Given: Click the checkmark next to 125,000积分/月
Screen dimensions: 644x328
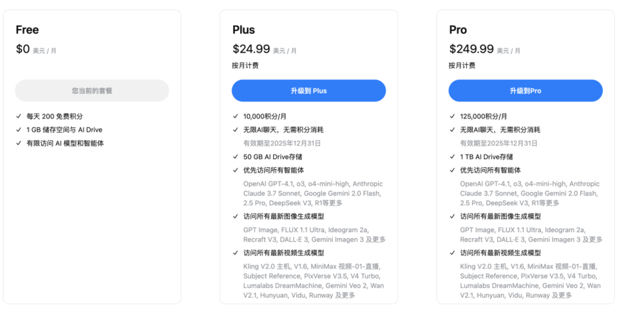Looking at the screenshot, I should click(453, 116).
